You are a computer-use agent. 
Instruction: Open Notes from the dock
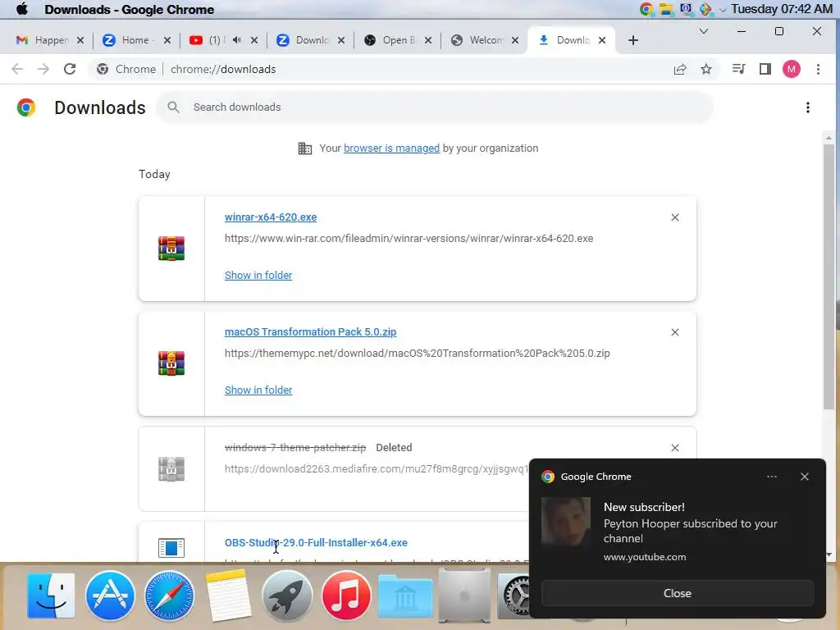[229, 596]
